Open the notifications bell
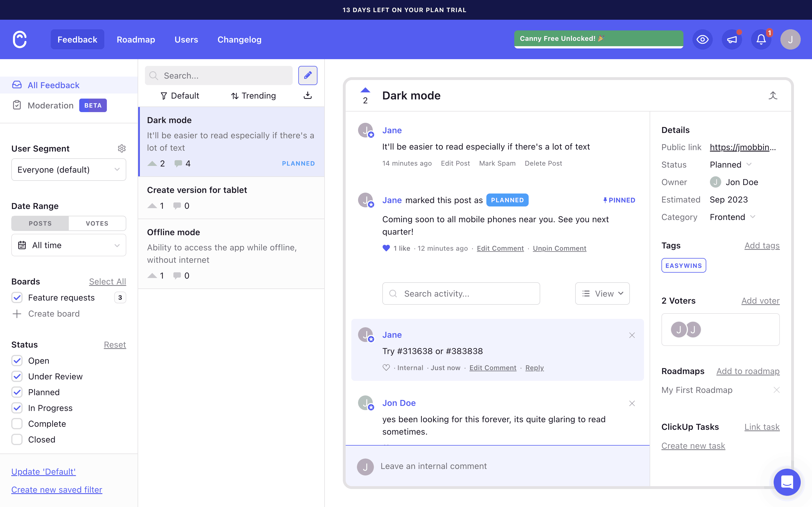The width and height of the screenshot is (812, 507). click(x=761, y=39)
